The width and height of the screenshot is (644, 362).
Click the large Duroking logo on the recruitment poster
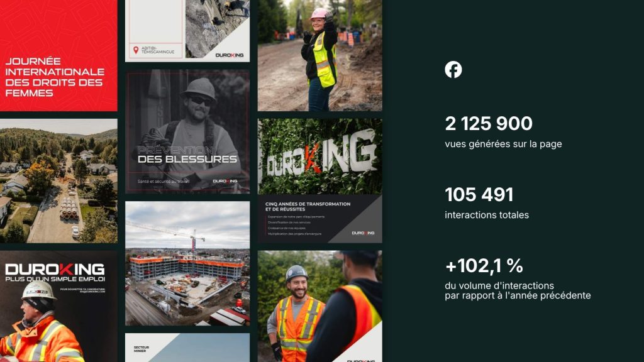point(55,269)
